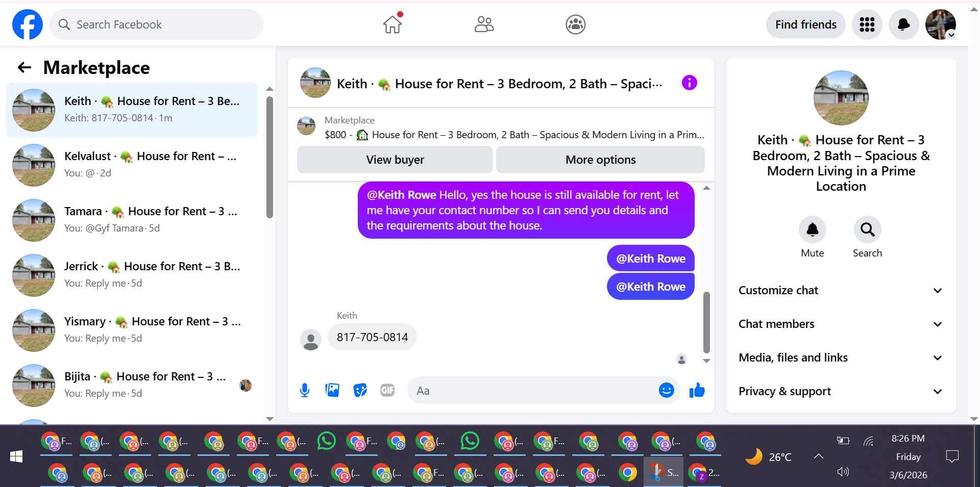980x487 pixels.
Task: Click the View buyer button
Action: tap(395, 160)
